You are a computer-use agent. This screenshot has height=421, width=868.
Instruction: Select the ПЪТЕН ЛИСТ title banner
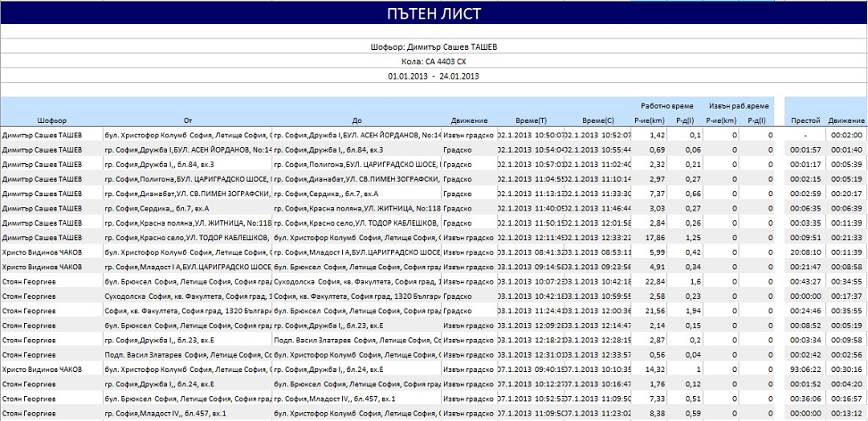[434, 13]
